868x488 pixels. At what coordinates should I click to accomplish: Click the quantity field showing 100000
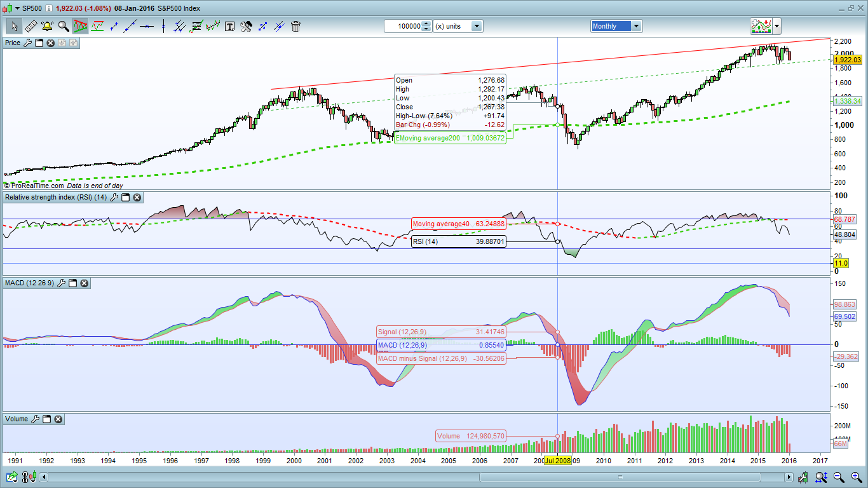[403, 26]
